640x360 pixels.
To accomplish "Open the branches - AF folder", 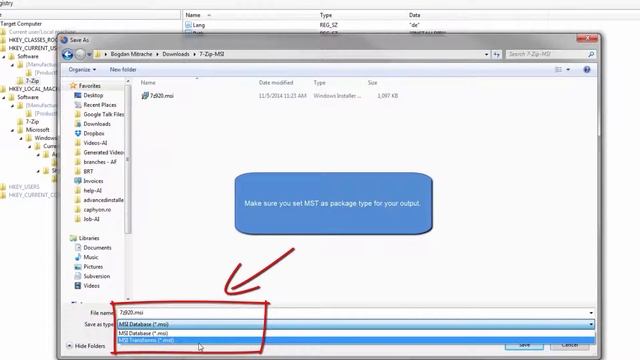I will [x=100, y=162].
